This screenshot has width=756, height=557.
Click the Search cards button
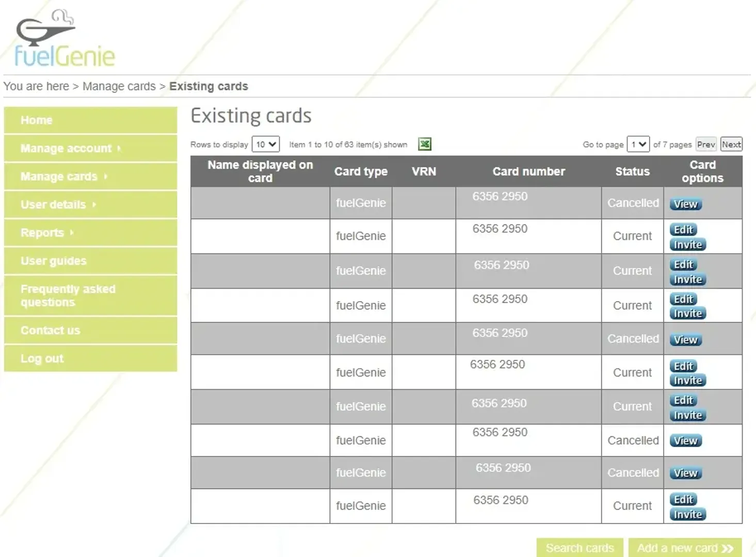pos(580,548)
